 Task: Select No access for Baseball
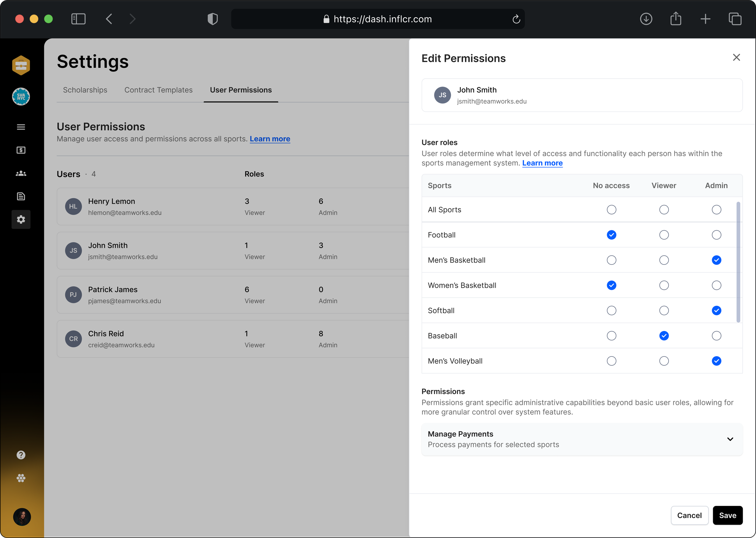click(611, 336)
